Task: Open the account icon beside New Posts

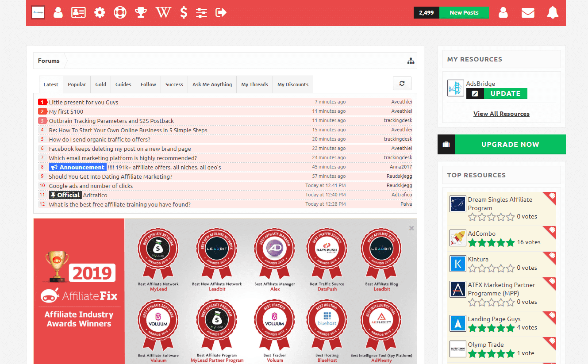Action: 503,12
